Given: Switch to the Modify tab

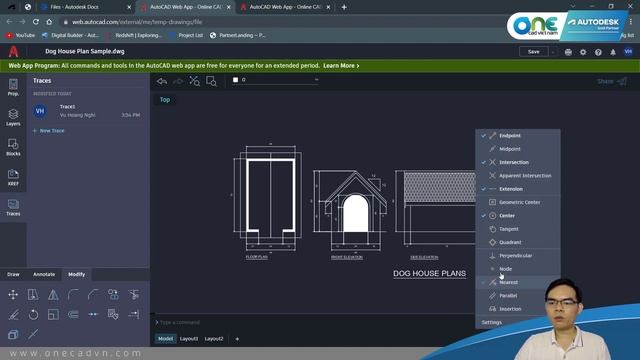Looking at the screenshot, I should click(x=76, y=274).
